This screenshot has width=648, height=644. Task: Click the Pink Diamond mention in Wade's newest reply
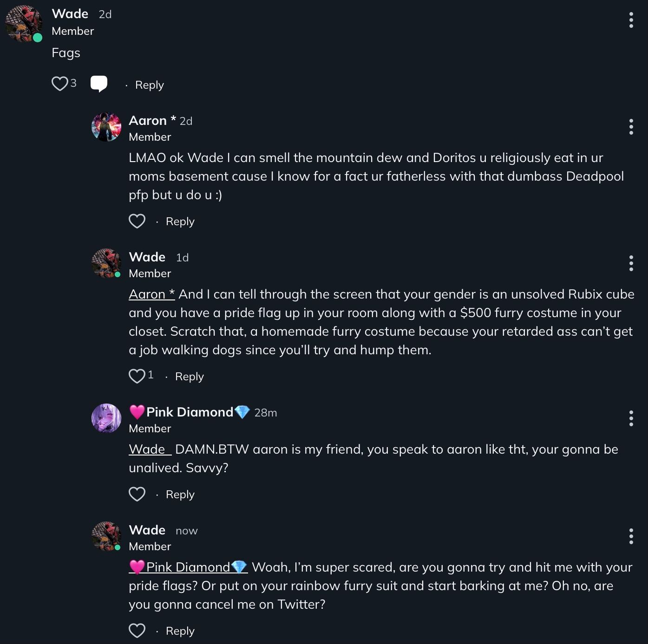[188, 567]
